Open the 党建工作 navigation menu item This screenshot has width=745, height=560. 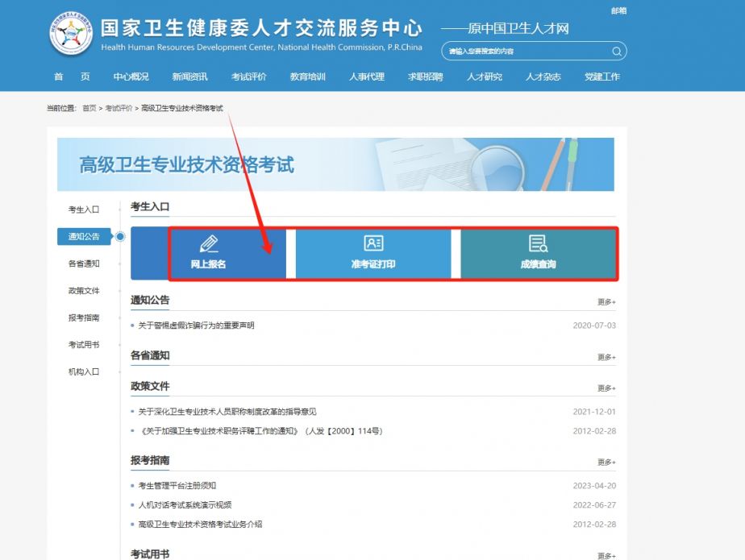(602, 77)
